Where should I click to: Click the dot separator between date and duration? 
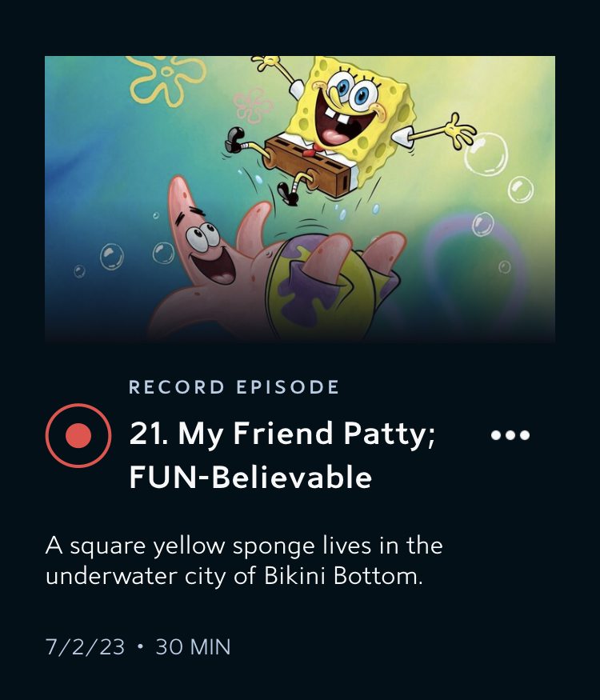coord(140,646)
